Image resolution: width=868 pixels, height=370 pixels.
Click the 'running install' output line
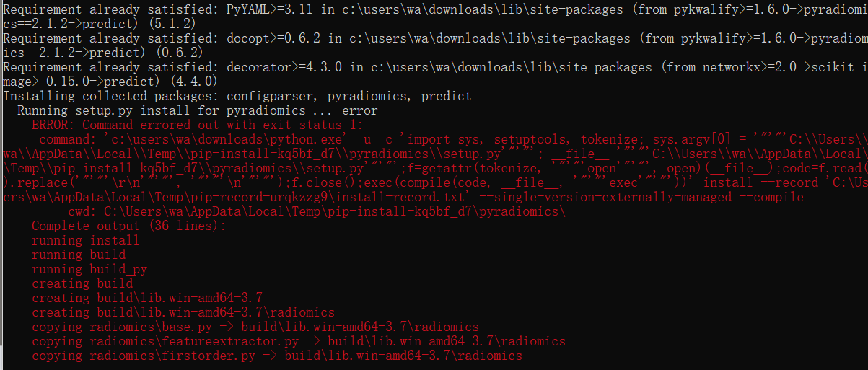tap(85, 240)
